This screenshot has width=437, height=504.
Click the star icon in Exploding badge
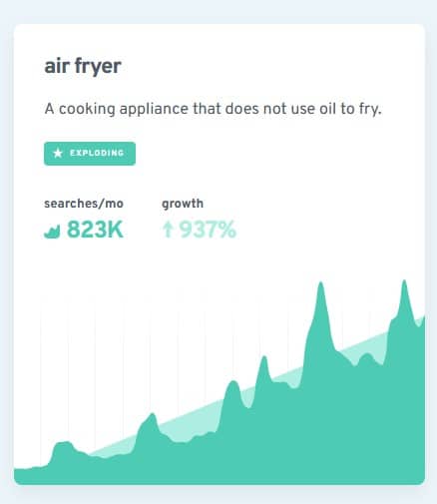[x=58, y=154]
